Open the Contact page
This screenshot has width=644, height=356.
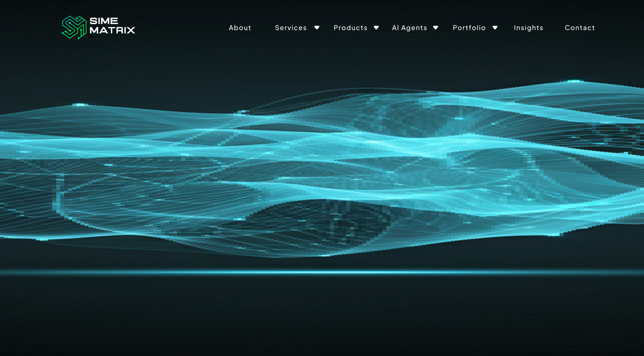pos(580,28)
